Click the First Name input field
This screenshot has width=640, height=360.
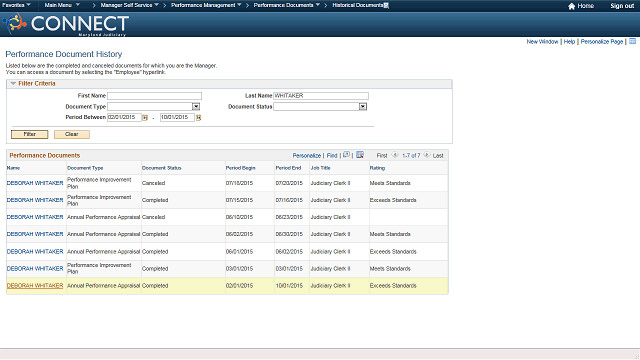click(x=154, y=96)
